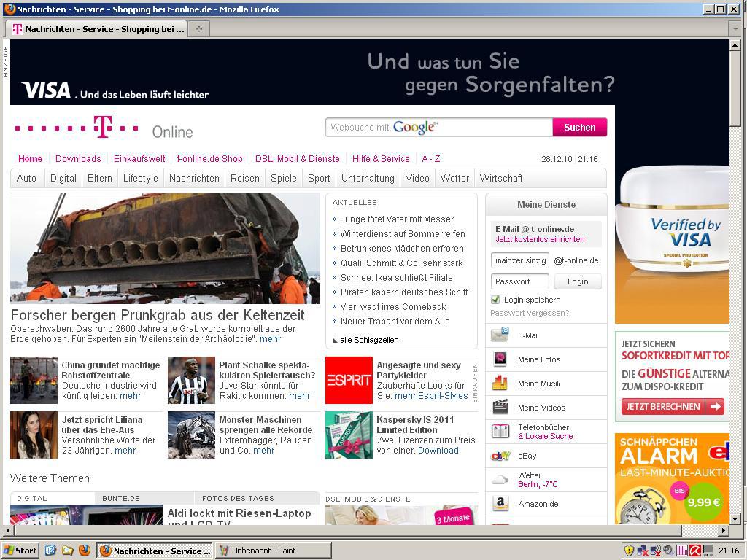747x560 pixels.
Task: Open the Nachrichten category tab
Action: (194, 178)
